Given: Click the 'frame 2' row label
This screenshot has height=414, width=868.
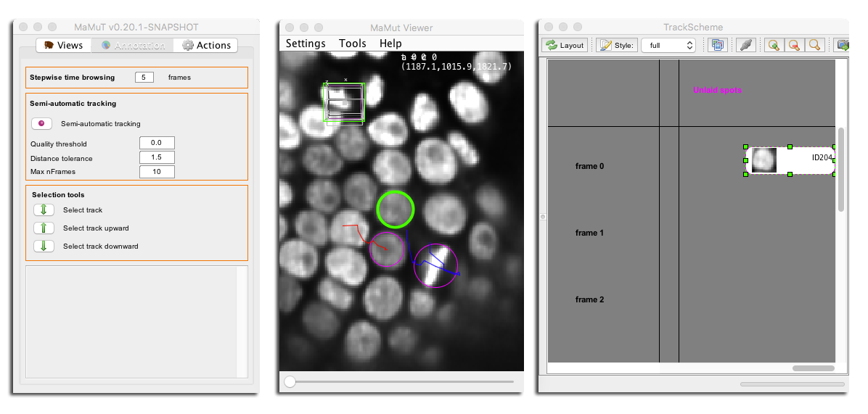Looking at the screenshot, I should click(589, 299).
